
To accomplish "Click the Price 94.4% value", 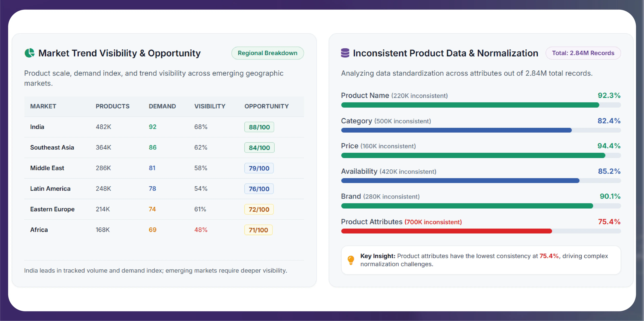I will click(x=609, y=146).
